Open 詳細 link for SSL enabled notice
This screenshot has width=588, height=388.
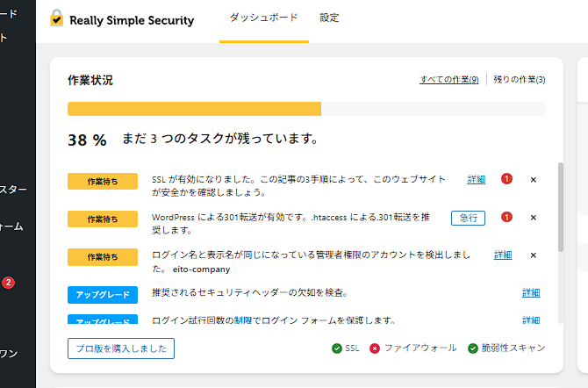pos(477,180)
